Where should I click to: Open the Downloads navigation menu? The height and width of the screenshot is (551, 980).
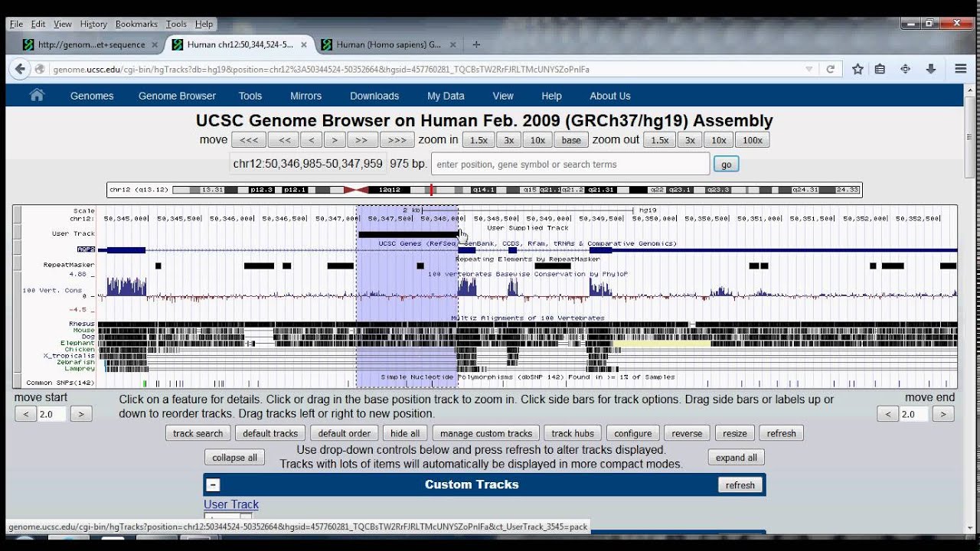374,96
